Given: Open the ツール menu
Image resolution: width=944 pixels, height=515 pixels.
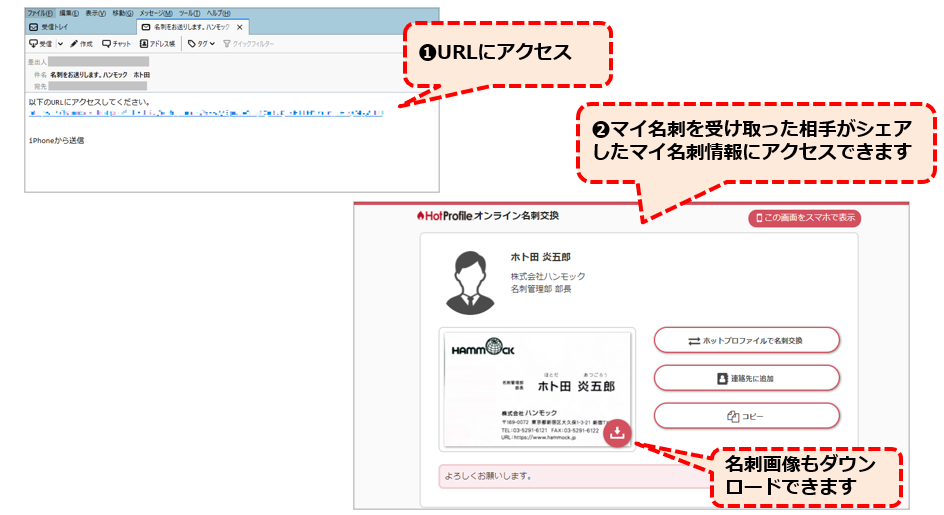Looking at the screenshot, I should click(x=189, y=13).
